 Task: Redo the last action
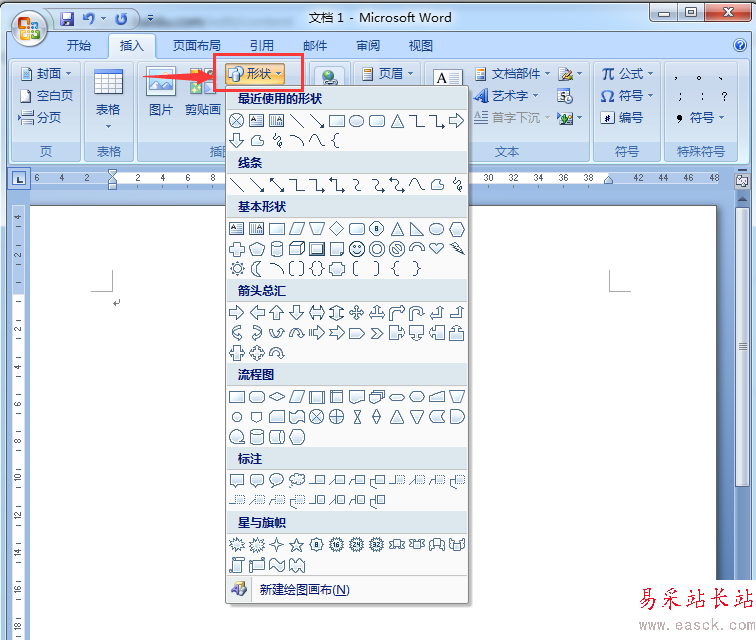click(x=121, y=19)
